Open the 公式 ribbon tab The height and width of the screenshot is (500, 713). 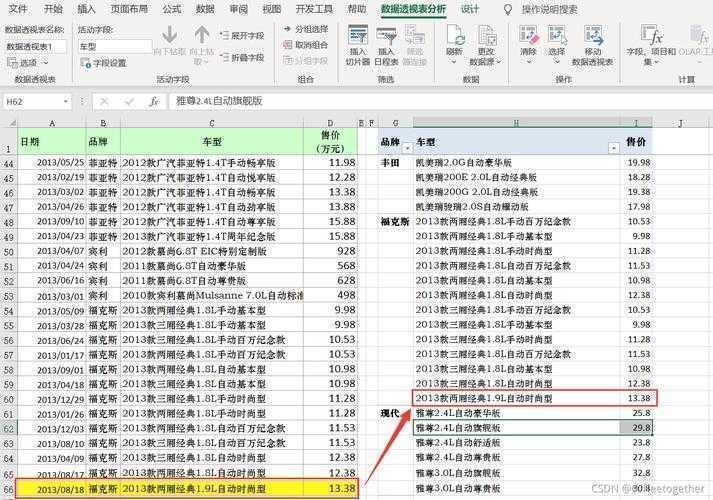(x=171, y=9)
